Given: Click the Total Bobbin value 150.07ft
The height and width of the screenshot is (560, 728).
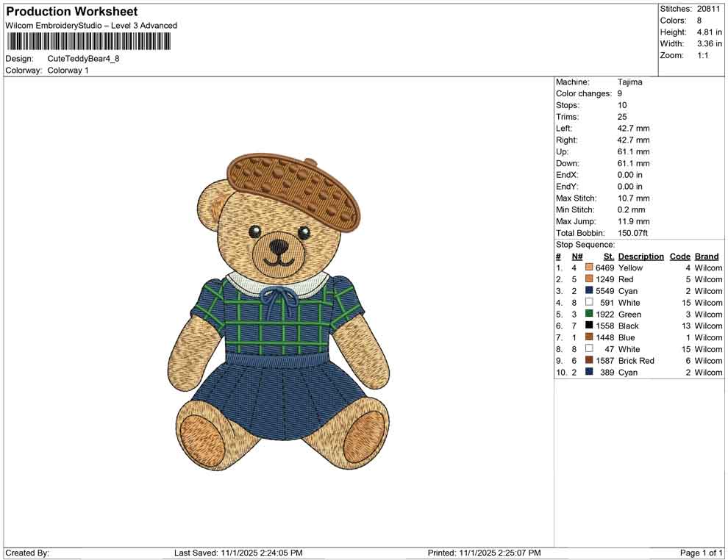Looking at the screenshot, I should pyautogui.click(x=633, y=232).
